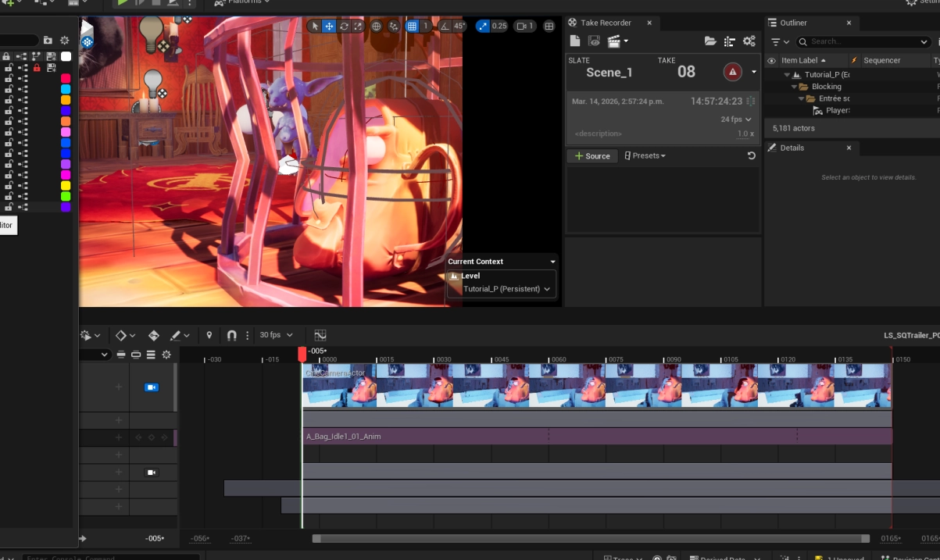The image size is (940, 560).
Task: Open the Presets menu
Action: (645, 155)
